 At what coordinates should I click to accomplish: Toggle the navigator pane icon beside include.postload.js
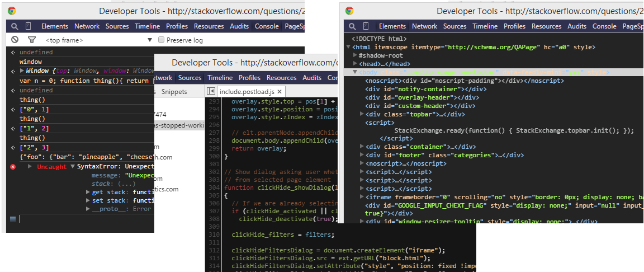point(211,91)
